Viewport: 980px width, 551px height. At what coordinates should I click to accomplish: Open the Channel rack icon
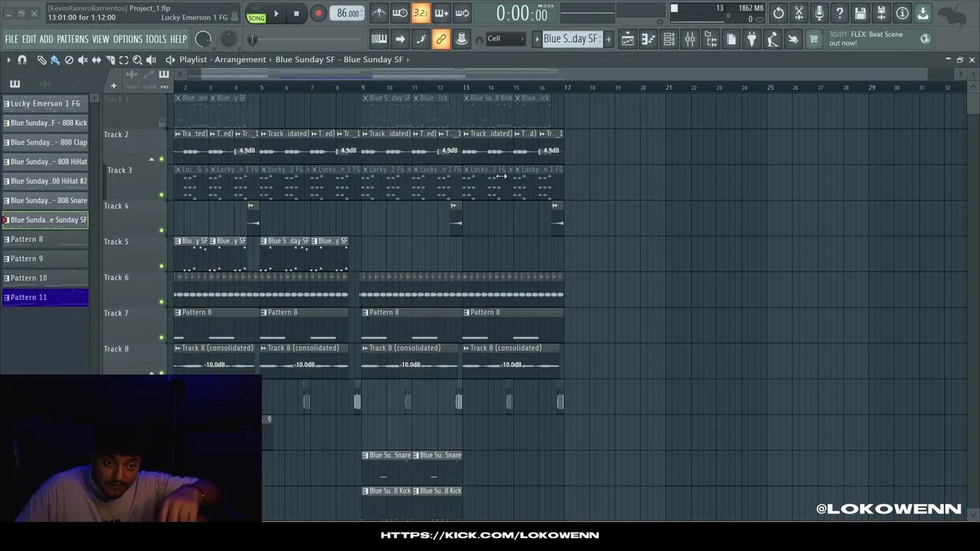(668, 39)
